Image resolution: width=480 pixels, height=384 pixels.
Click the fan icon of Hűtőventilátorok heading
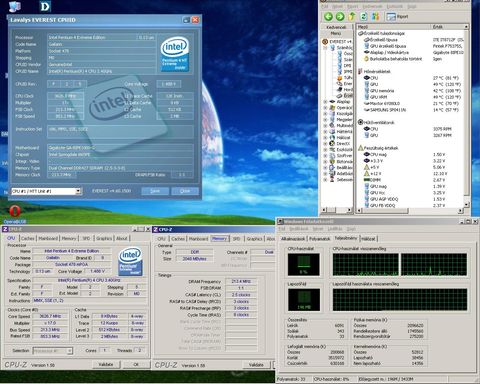pyautogui.click(x=360, y=122)
